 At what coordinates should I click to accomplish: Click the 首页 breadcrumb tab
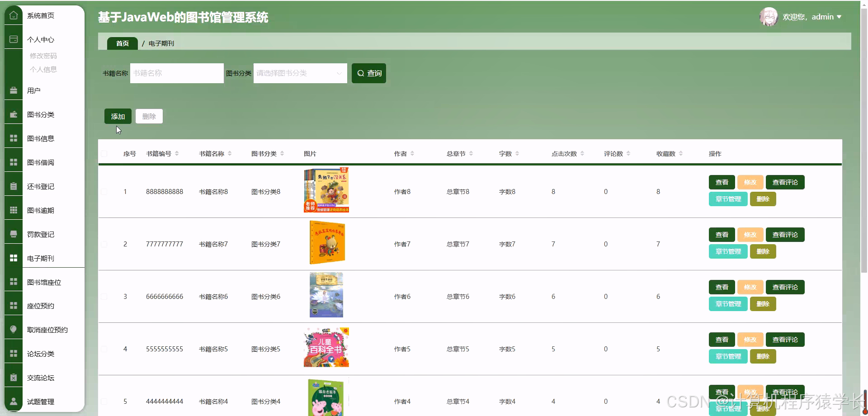tap(123, 43)
